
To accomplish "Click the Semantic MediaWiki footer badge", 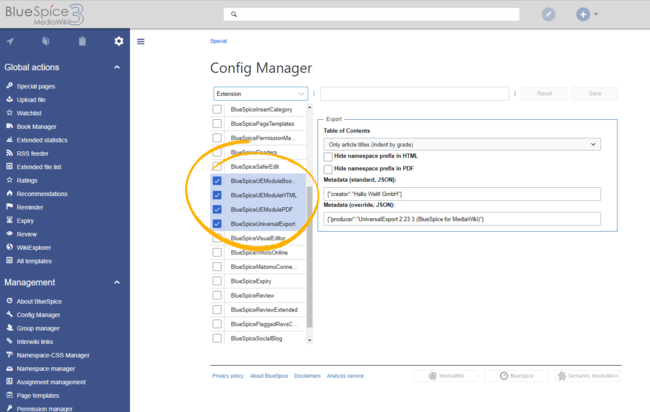I will point(587,376).
